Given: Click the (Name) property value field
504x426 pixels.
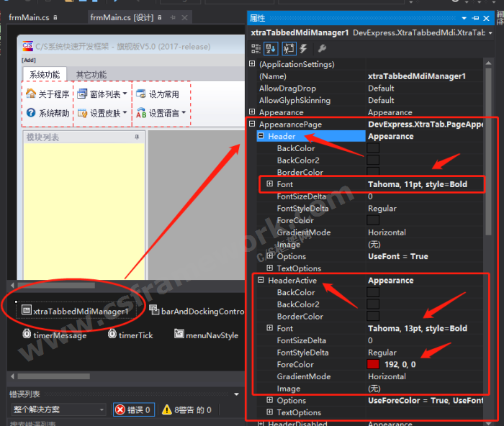Looking at the screenshot, I should (x=425, y=76).
